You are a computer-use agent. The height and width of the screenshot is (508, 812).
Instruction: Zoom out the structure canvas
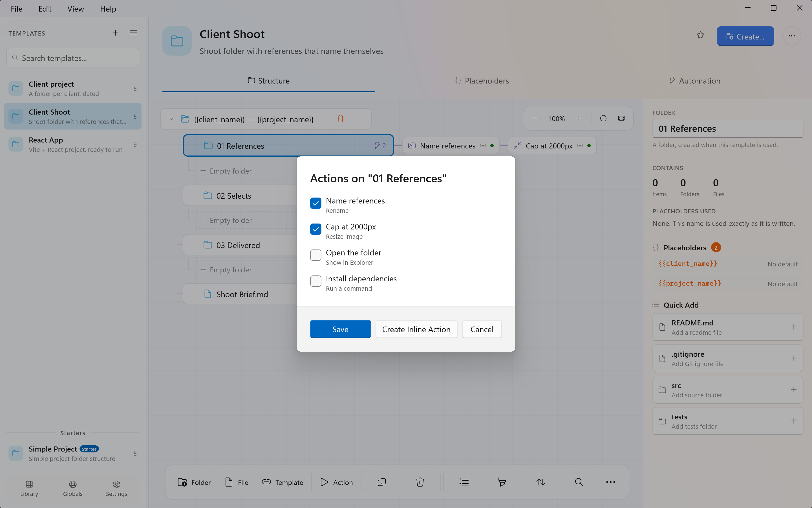coord(535,119)
